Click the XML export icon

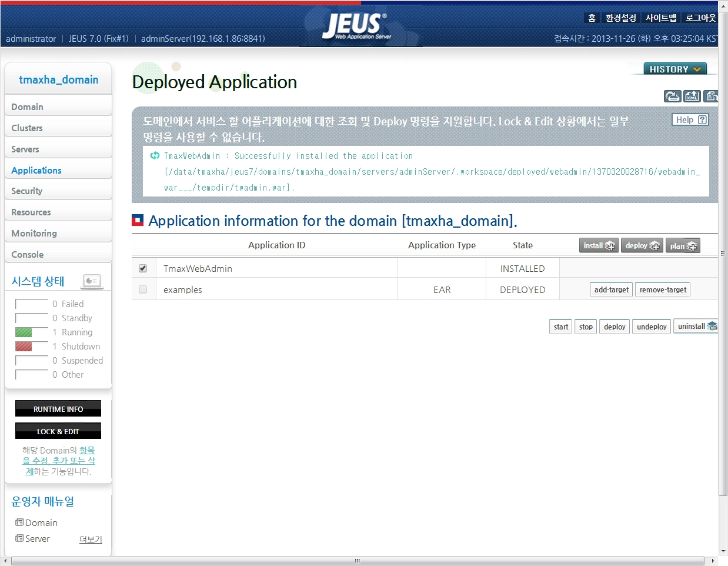click(x=692, y=96)
